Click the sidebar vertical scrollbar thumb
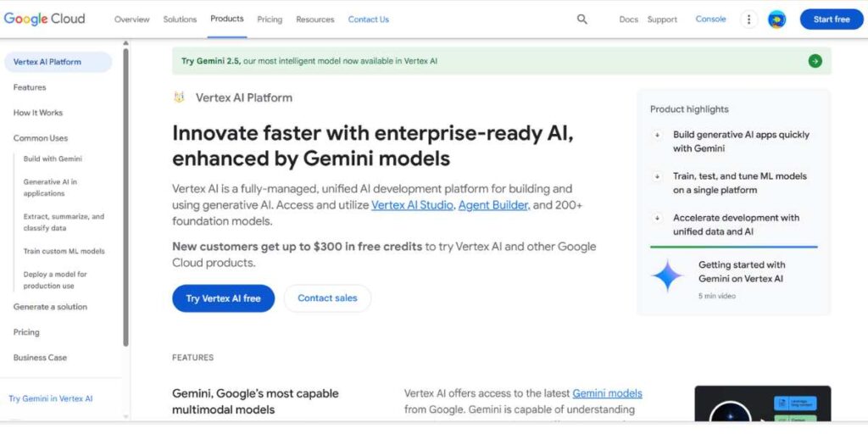Screen dimensions: 868x434 [x=125, y=198]
